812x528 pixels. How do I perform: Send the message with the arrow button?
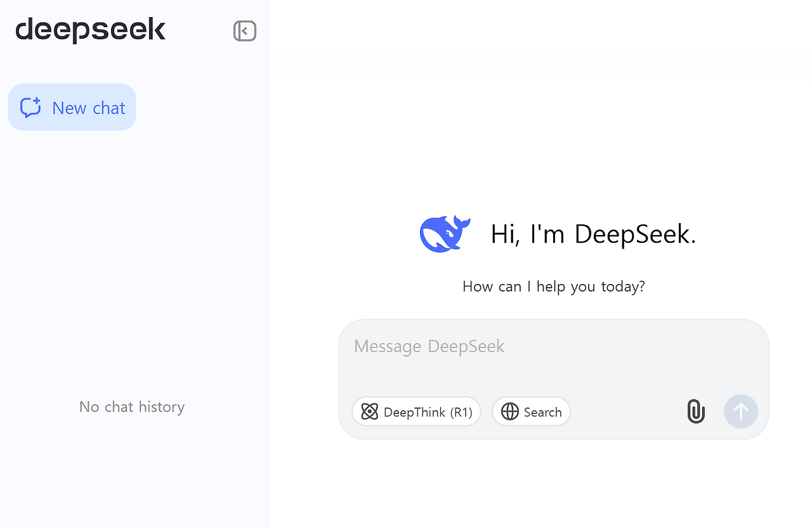coord(741,411)
